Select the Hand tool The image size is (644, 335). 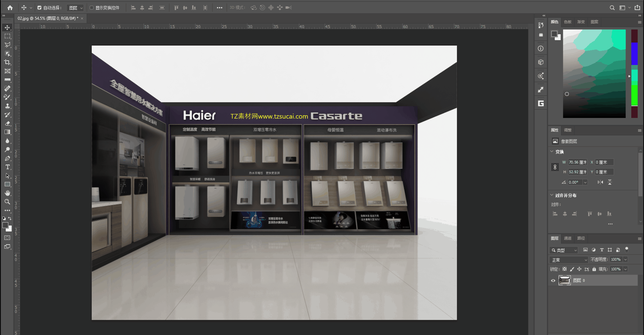tap(7, 193)
